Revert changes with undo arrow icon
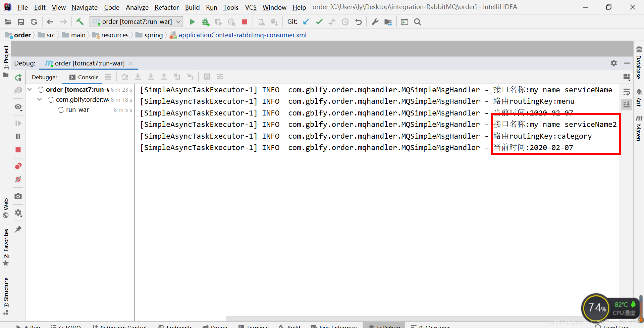The width and height of the screenshot is (644, 328). click(x=359, y=22)
